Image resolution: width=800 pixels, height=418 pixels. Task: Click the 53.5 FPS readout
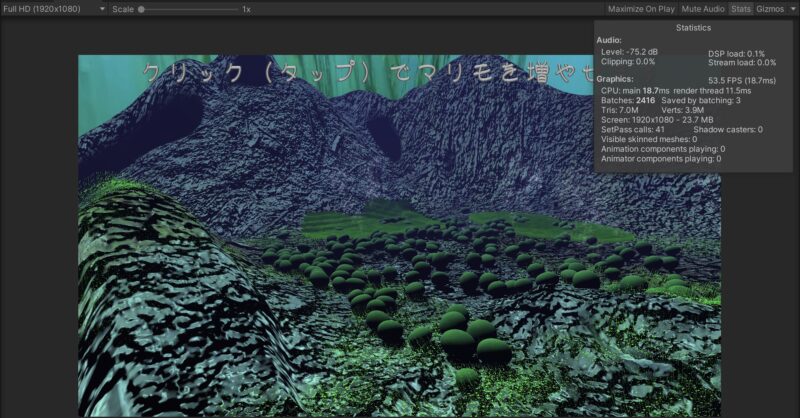tap(742, 81)
